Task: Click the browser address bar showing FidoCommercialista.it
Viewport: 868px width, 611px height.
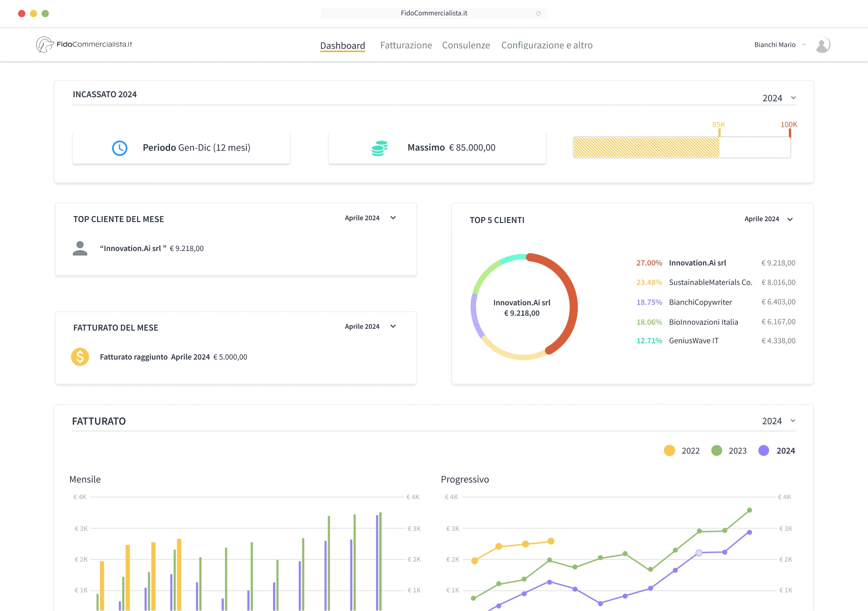Action: point(434,13)
